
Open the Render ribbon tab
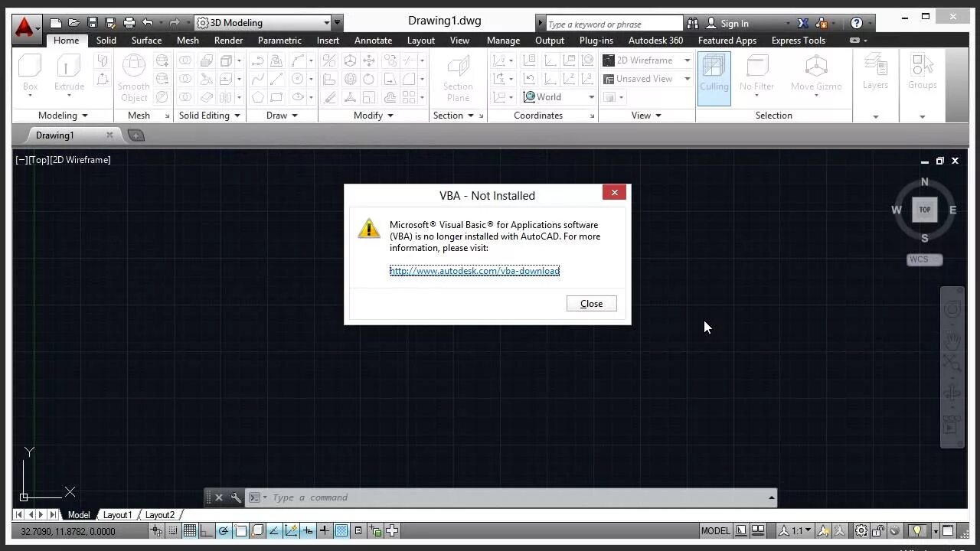[x=228, y=40]
